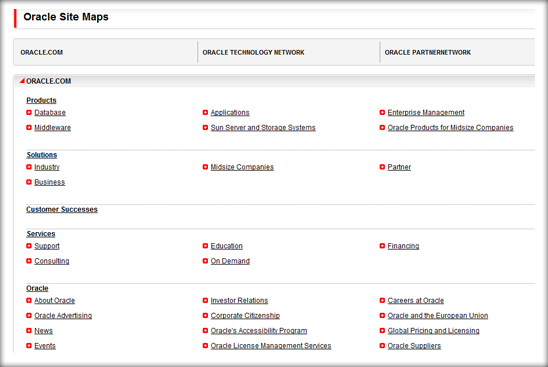The image size is (548, 367).
Task: Click the red bullet icon beside Industry
Action: tap(29, 167)
